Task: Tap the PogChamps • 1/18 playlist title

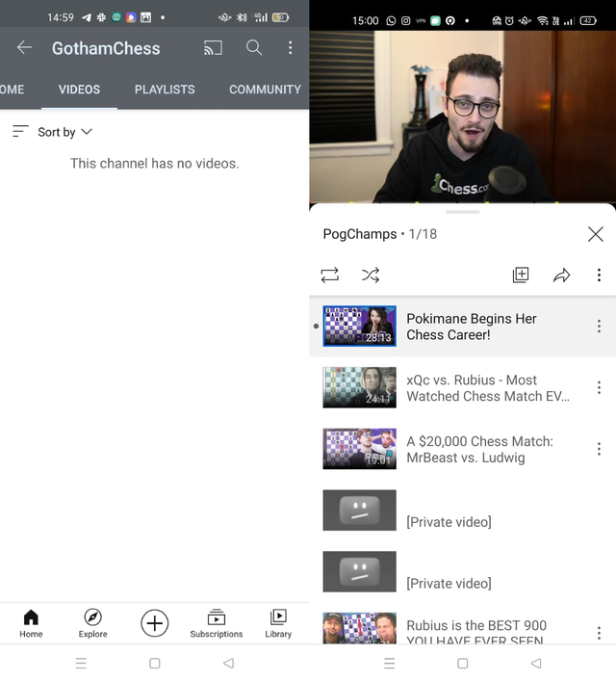Action: [x=380, y=234]
